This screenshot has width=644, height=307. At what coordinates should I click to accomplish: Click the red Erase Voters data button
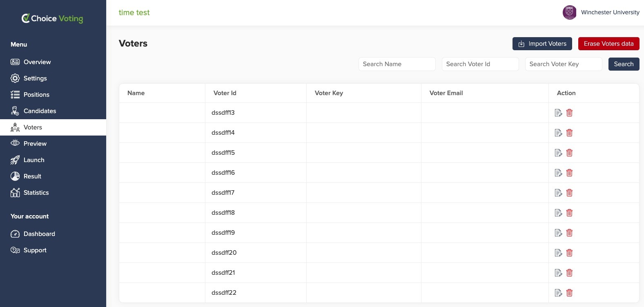[608, 44]
